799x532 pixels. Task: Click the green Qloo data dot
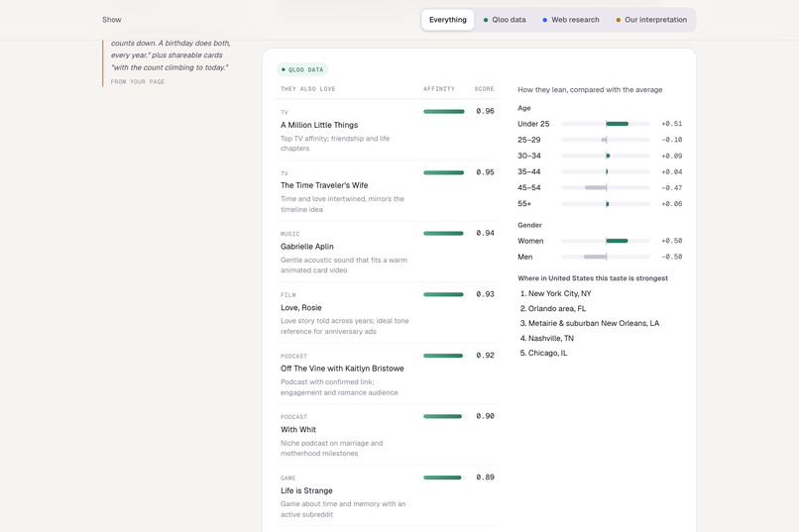point(486,20)
